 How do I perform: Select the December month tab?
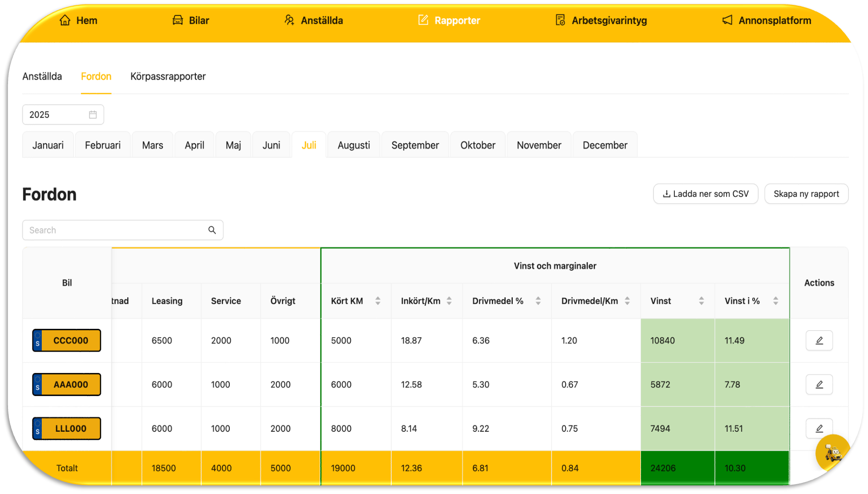604,145
